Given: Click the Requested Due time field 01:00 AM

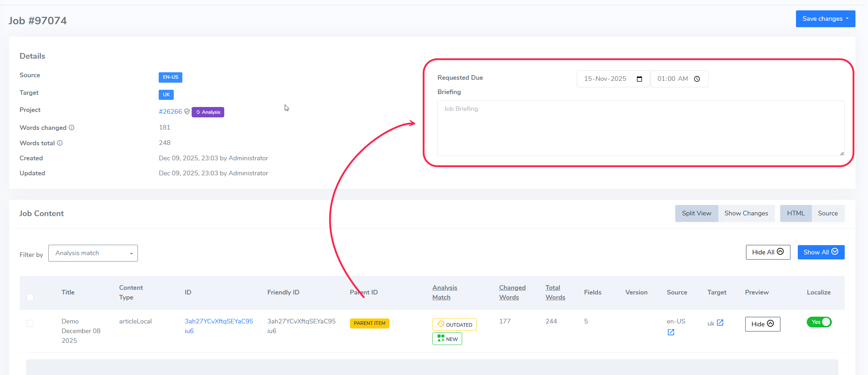Looking at the screenshot, I should pyautogui.click(x=679, y=79).
